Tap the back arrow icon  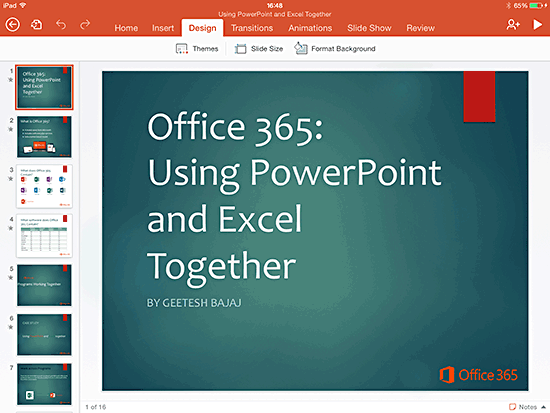(x=13, y=25)
